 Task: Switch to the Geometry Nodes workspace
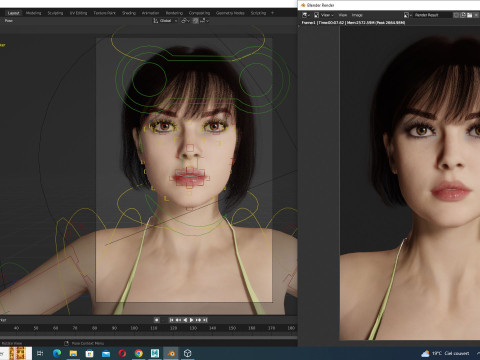[x=230, y=13]
